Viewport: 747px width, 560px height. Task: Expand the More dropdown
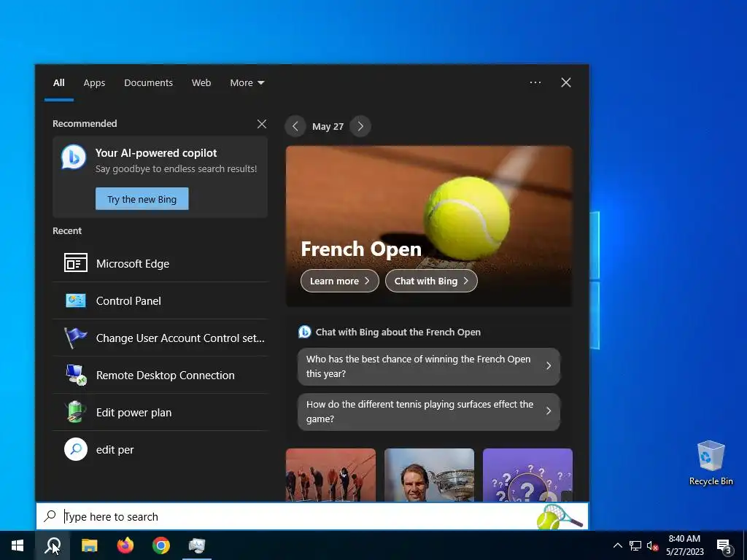[247, 83]
